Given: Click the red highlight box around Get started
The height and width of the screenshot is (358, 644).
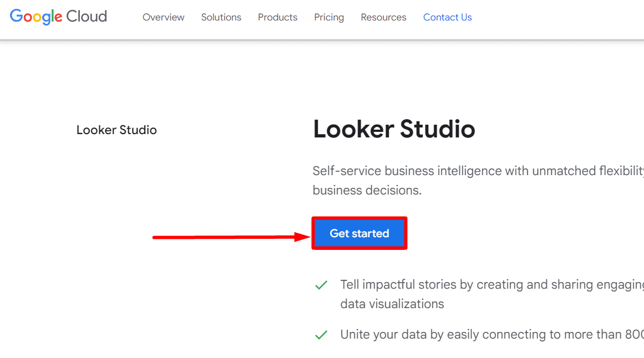Looking at the screenshot, I should pyautogui.click(x=359, y=218).
